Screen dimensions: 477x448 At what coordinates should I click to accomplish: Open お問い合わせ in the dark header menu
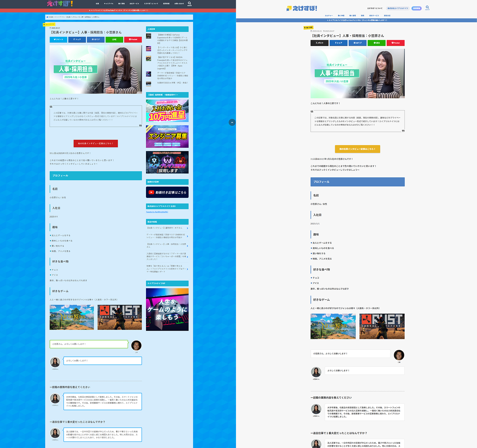click(179, 4)
